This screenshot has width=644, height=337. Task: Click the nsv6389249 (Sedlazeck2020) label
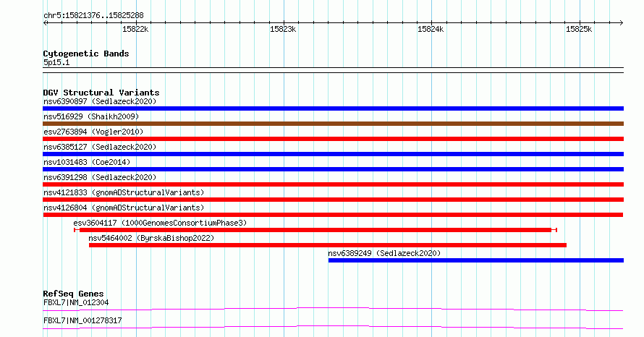coord(384,253)
